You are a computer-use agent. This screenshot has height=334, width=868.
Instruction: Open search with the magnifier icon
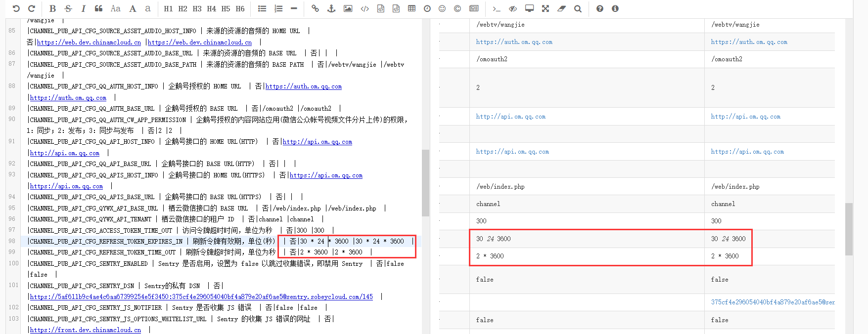pyautogui.click(x=578, y=8)
